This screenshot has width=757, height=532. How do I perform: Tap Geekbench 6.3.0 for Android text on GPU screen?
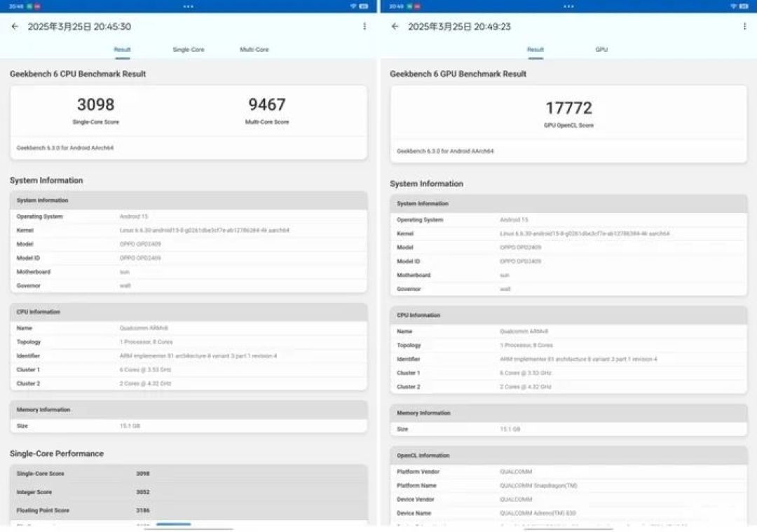pos(445,151)
